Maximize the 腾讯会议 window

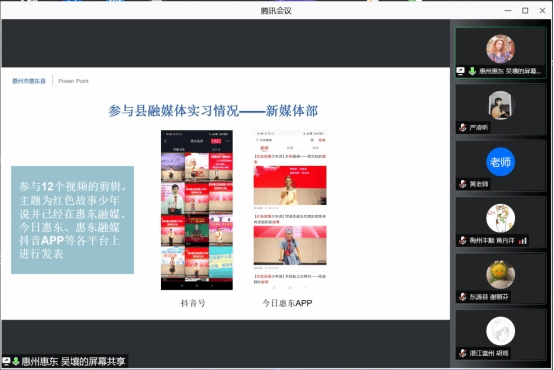(x=525, y=11)
